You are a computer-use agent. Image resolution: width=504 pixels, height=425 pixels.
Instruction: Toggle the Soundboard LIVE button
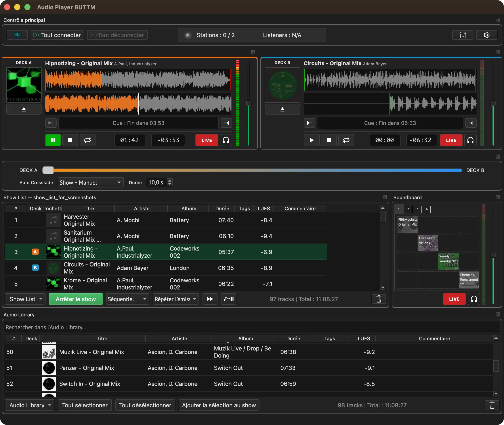454,299
